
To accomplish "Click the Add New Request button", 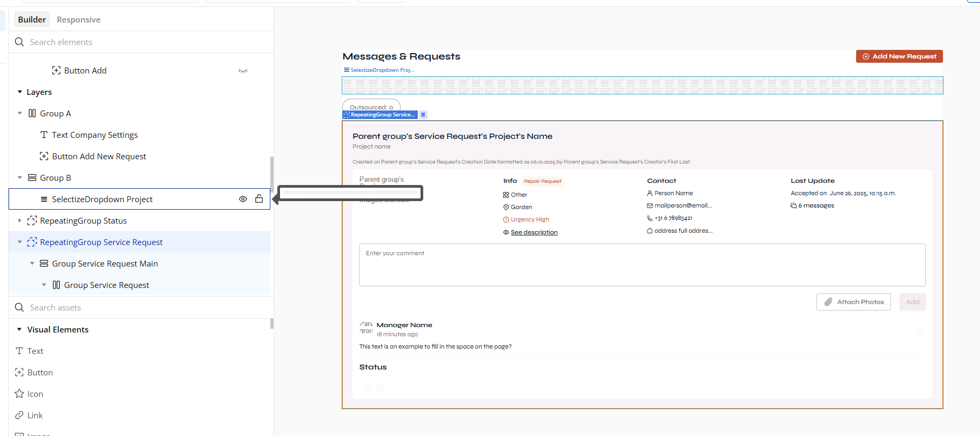I will point(899,56).
